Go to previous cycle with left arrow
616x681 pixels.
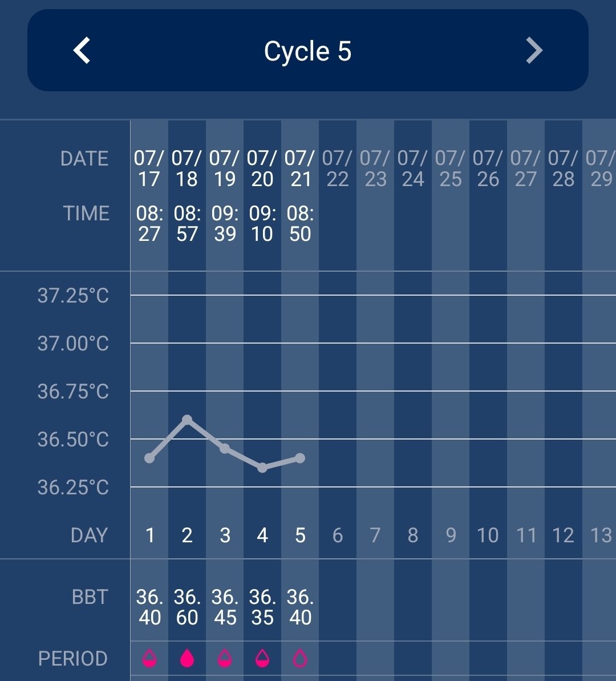tap(82, 51)
